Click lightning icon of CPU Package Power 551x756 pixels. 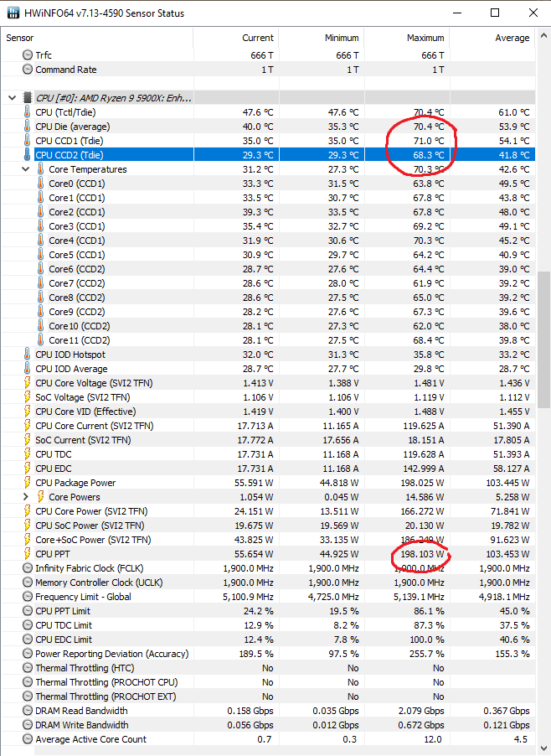(x=28, y=483)
